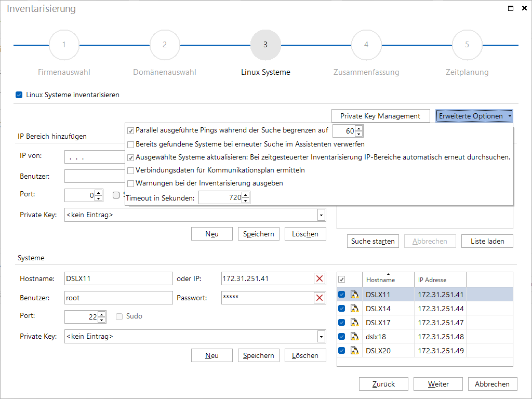This screenshot has width=532, height=399.
Task: Toggle Parallel ausgeführte Pings begrenzen checkbox
Action: coord(130,130)
